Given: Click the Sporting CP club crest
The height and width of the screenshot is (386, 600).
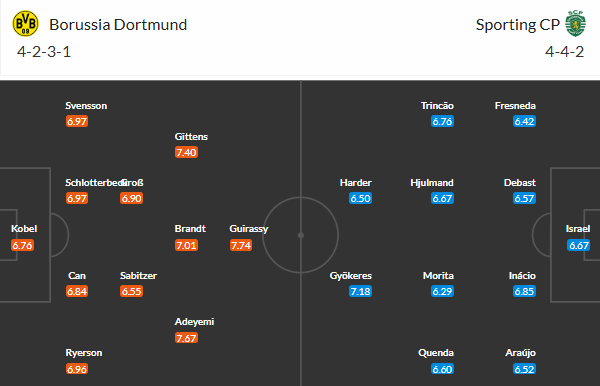Looking at the screenshot, I should coord(576,24).
